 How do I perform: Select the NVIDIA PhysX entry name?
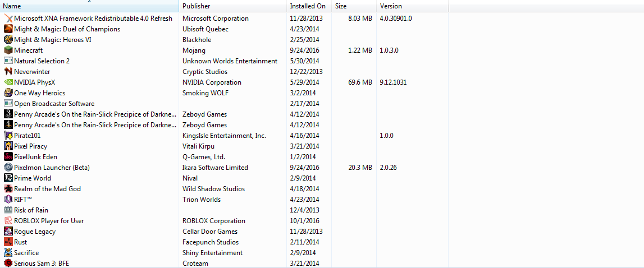click(x=34, y=82)
